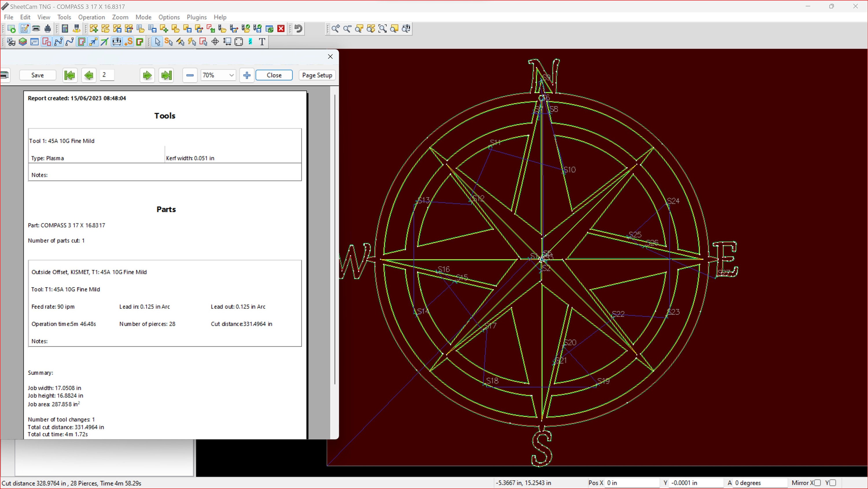Enable Mirror X in the status bar

818,483
